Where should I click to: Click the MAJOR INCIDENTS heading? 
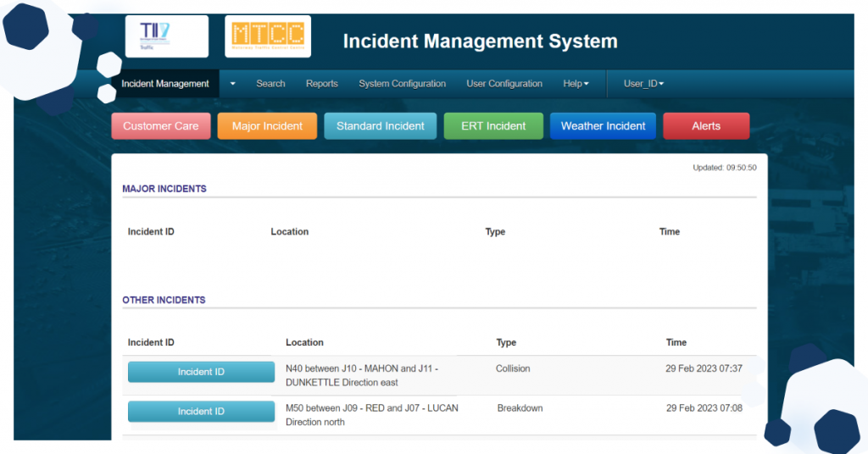164,189
